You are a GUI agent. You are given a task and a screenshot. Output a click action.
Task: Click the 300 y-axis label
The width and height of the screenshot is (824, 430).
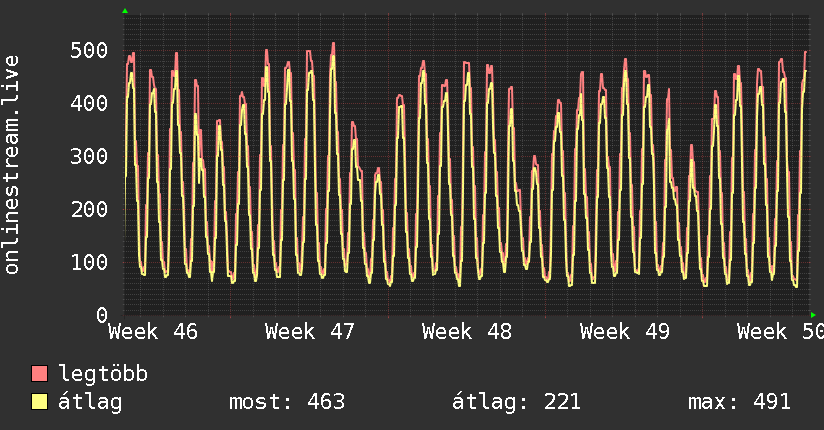[89, 157]
